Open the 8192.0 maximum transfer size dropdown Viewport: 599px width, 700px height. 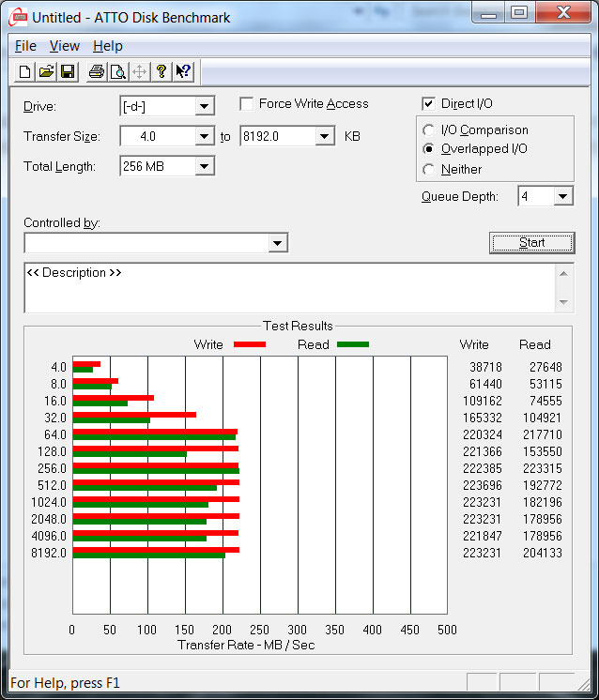pos(325,136)
